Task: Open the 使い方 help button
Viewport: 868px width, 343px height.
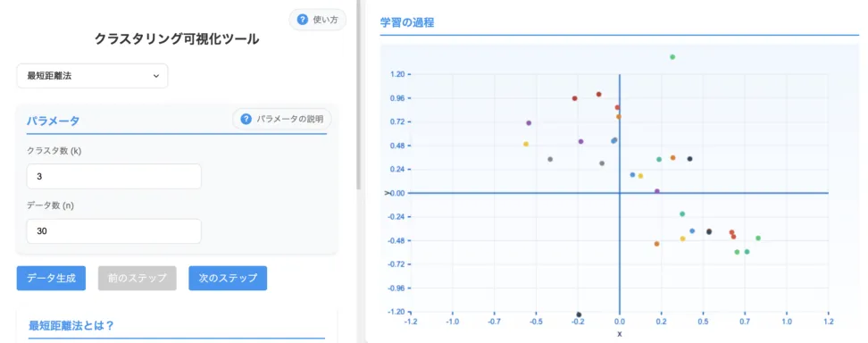Action: 318,20
